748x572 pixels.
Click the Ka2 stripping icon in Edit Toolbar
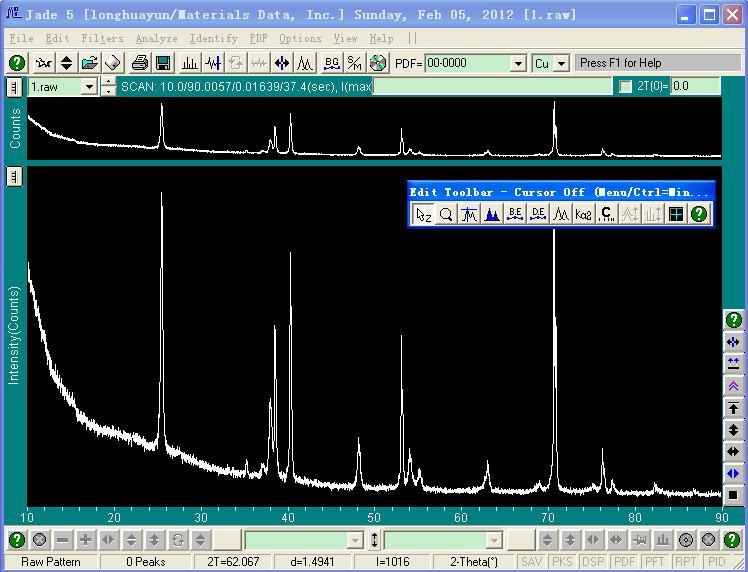(x=584, y=214)
